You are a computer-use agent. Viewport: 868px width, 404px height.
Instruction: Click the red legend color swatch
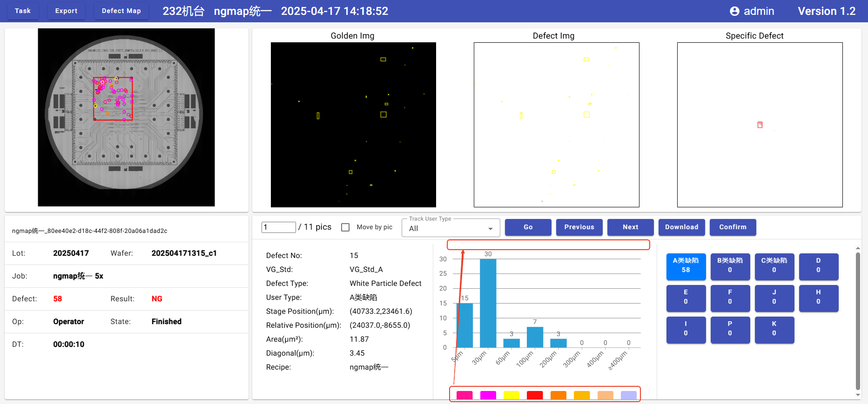click(x=535, y=395)
